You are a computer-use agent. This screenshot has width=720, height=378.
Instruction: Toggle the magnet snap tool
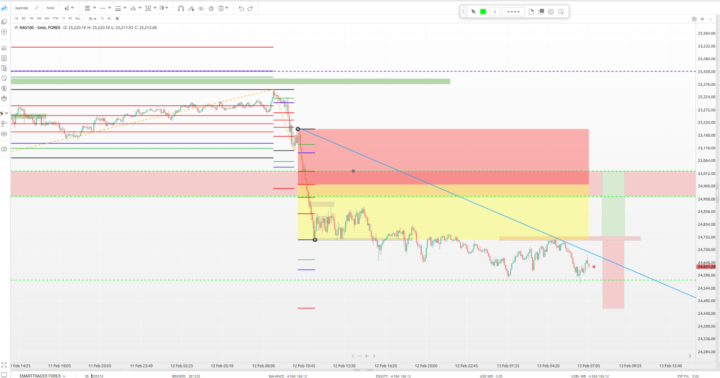[x=181, y=8]
